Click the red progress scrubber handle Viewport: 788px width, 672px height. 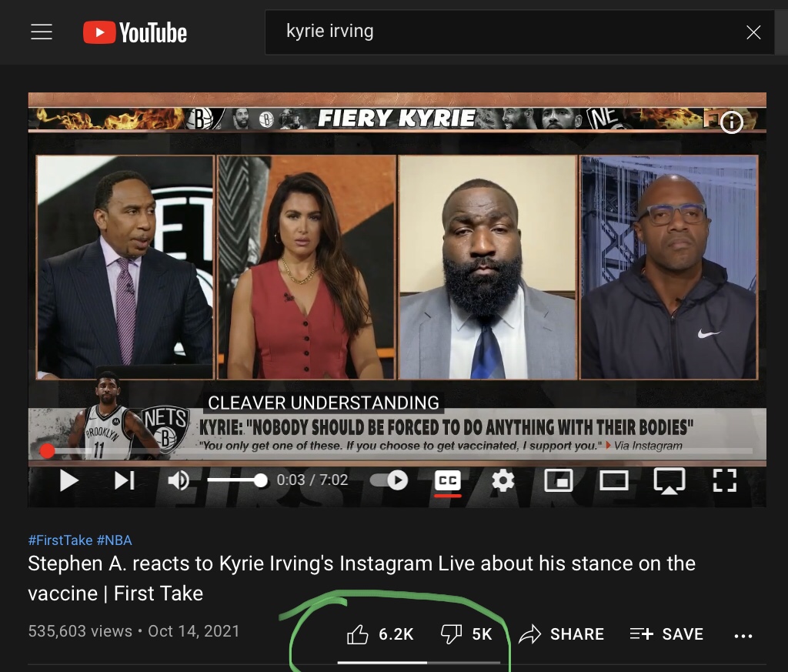coord(47,451)
